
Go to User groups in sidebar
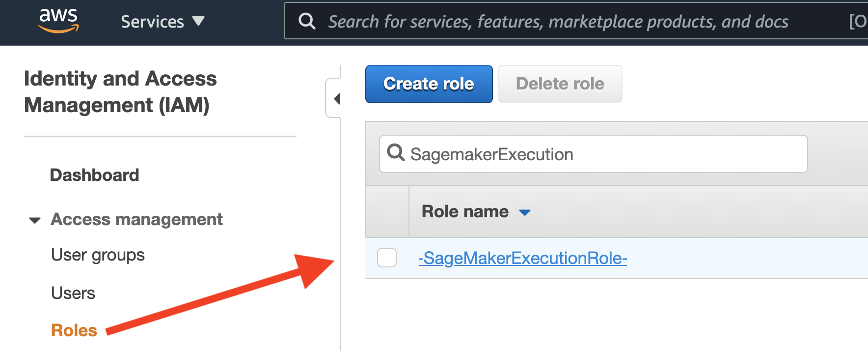click(x=98, y=255)
